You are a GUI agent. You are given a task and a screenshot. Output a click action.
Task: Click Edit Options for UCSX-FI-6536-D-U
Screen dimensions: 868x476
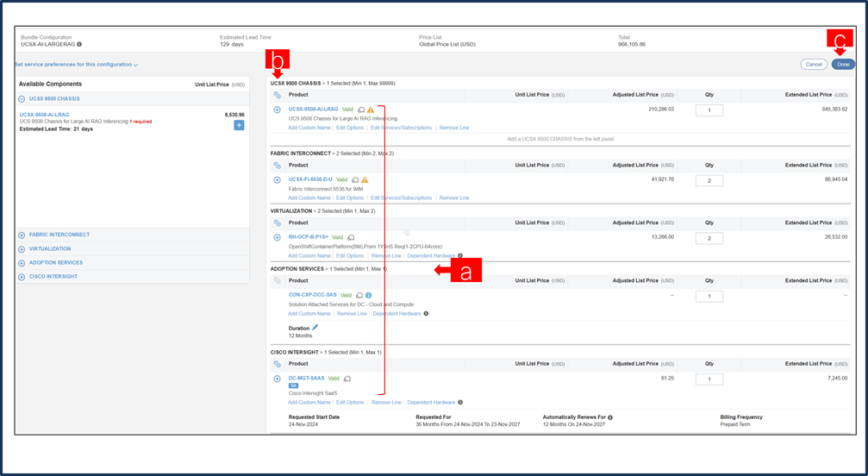[x=350, y=198]
